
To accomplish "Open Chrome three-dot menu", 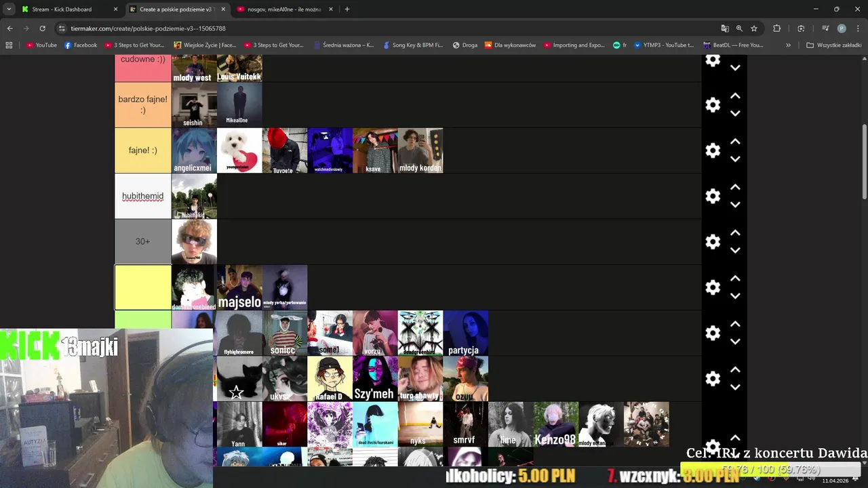I will click(858, 28).
